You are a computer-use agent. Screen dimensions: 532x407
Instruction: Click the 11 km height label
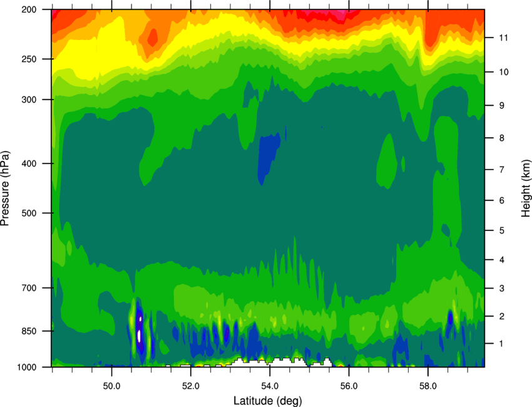(x=503, y=38)
